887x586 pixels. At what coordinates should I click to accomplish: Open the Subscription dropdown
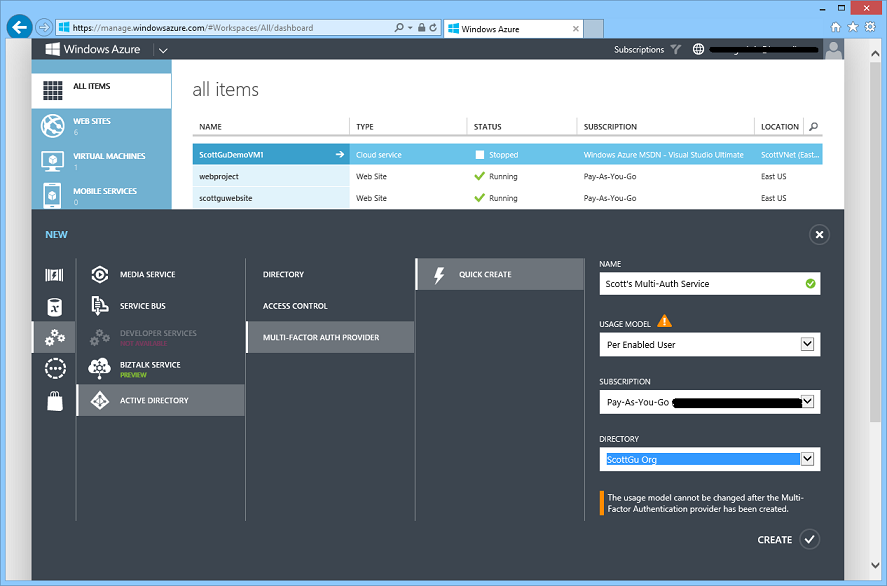710,402
